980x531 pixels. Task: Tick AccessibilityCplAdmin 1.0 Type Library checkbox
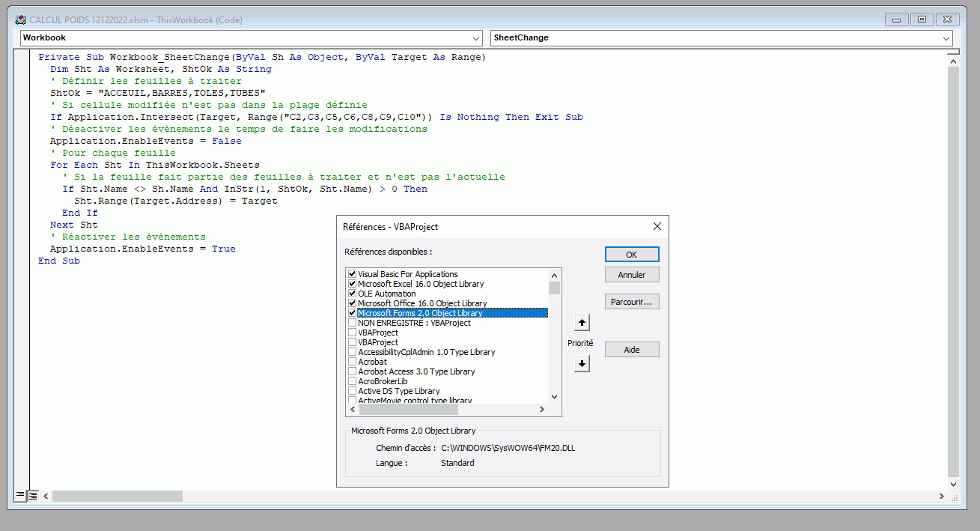click(x=353, y=352)
